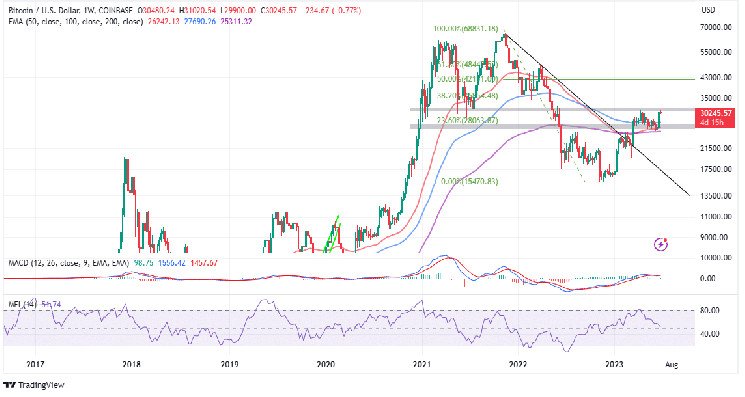This screenshot has width=745, height=397.
Task: Click the MACD 10000.00 scale label
Action: click(x=716, y=258)
